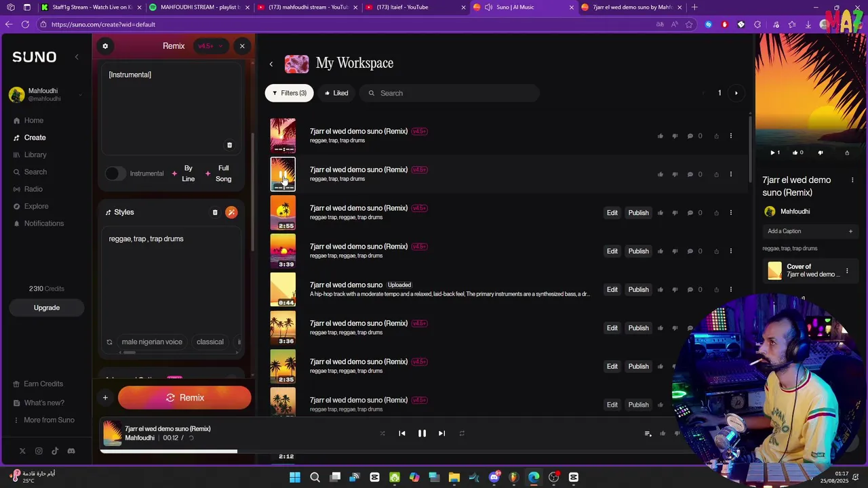This screenshot has height=488, width=868.
Task: Open the Mahfoudhi account dropdown
Action: (x=46, y=95)
